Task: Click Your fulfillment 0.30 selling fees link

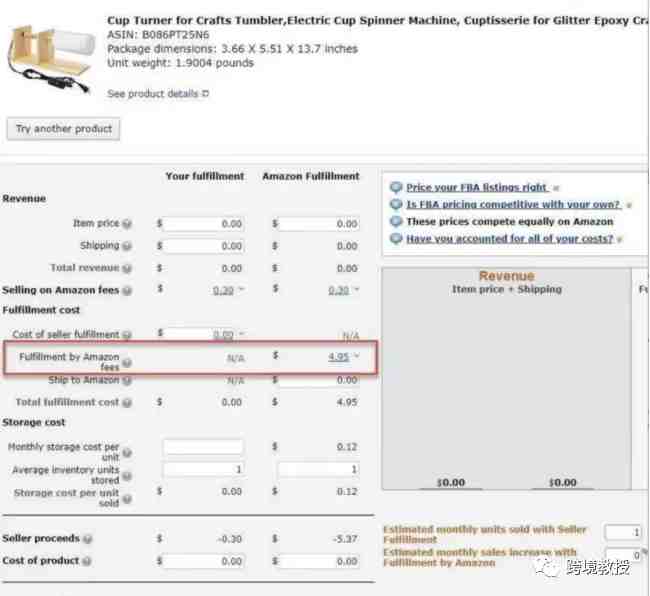Action: (223, 291)
